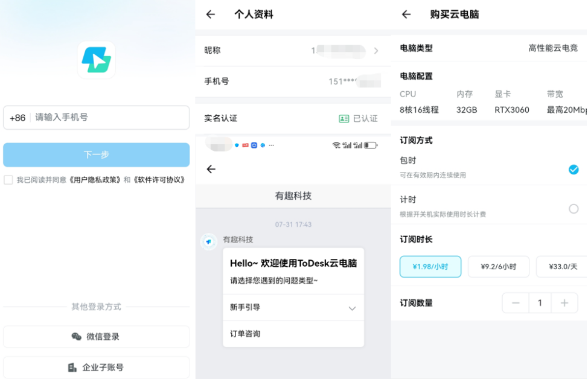Viewport: 588px width, 379px height.
Task: Open nickname row chevron in 昵称
Action: click(376, 51)
